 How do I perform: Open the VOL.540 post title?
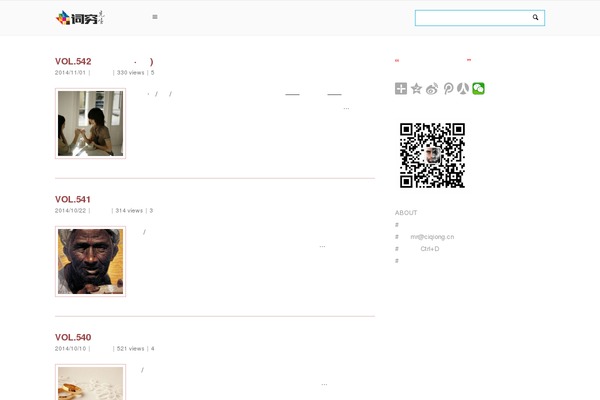click(73, 337)
